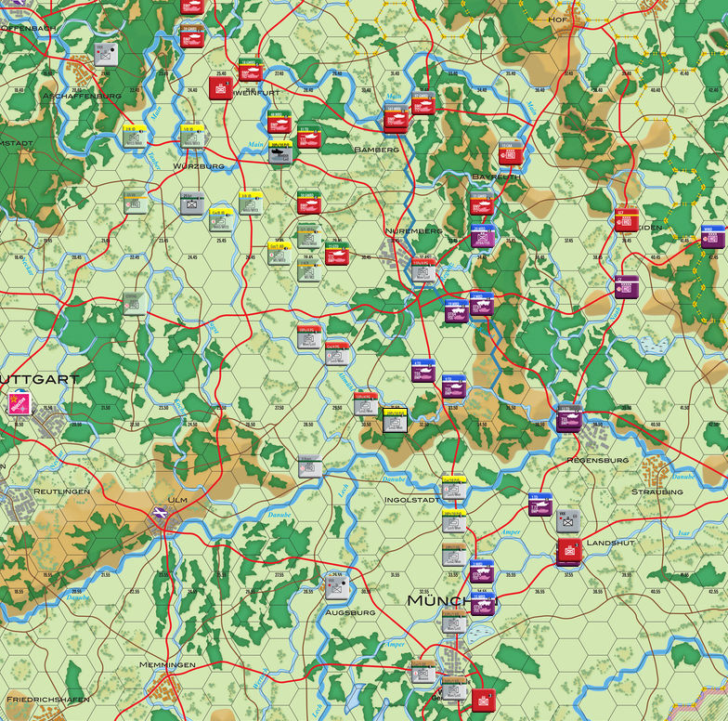
Task: Click the Offenbach city label
Action: pos(28,28)
